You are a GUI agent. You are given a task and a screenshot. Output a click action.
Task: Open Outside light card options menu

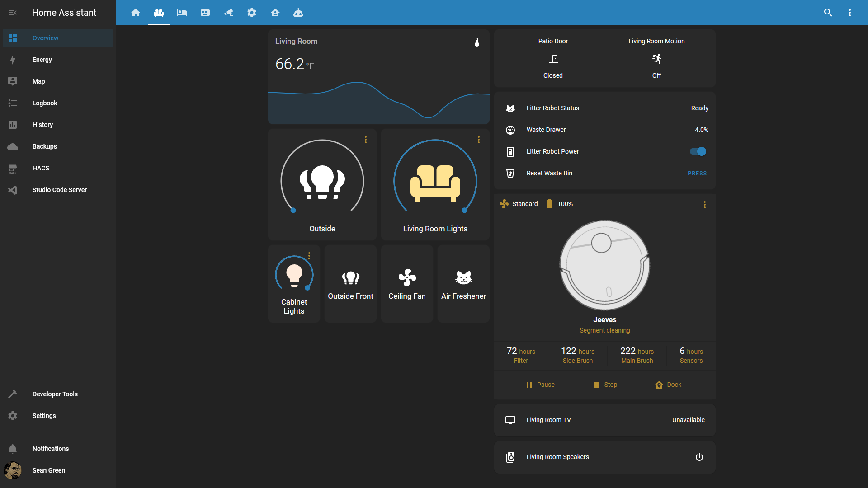click(x=366, y=140)
